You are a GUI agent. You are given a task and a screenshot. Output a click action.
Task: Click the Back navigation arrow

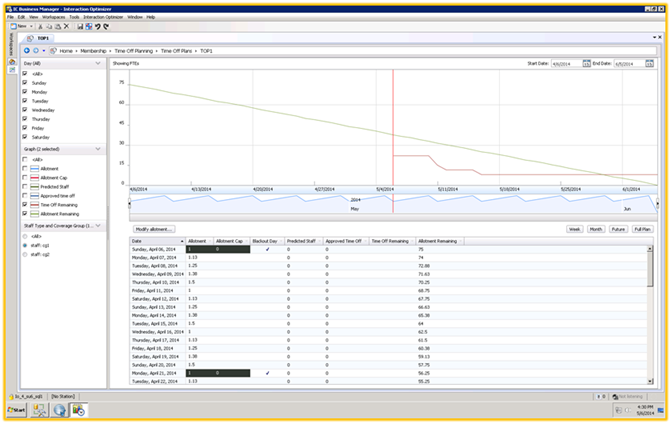tap(27, 50)
